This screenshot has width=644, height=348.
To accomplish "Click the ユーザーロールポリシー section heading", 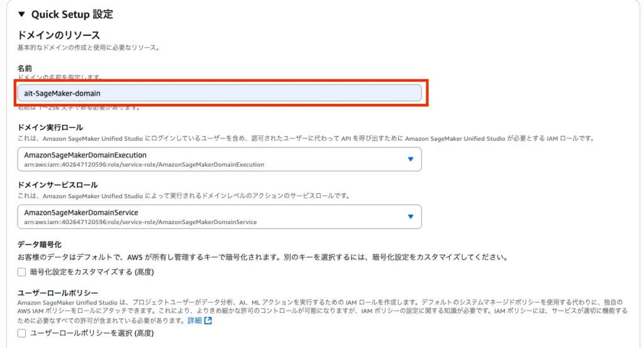I will [x=57, y=293].
